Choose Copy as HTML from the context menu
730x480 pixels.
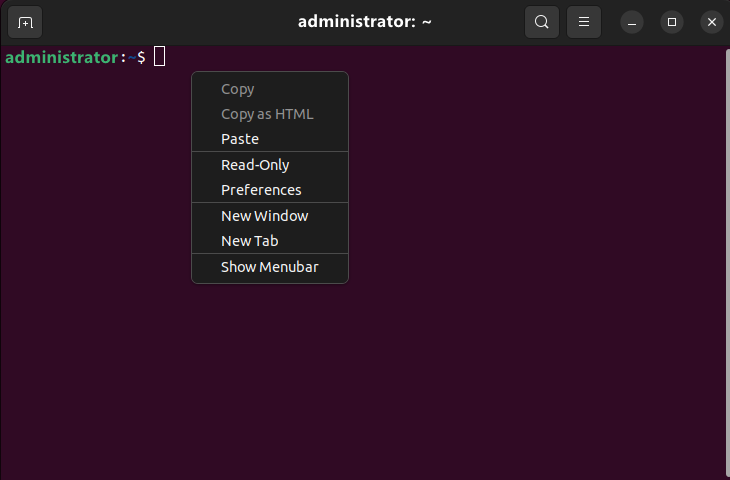267,114
